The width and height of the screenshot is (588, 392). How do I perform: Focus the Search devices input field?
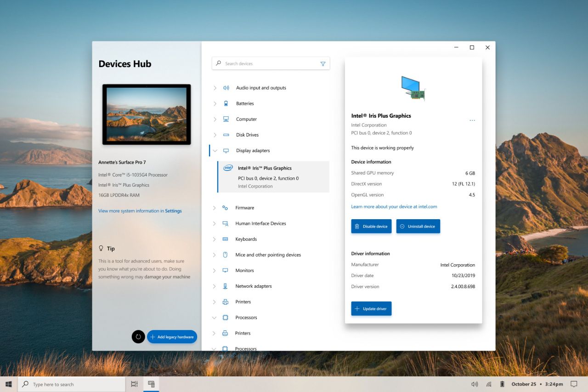(271, 63)
